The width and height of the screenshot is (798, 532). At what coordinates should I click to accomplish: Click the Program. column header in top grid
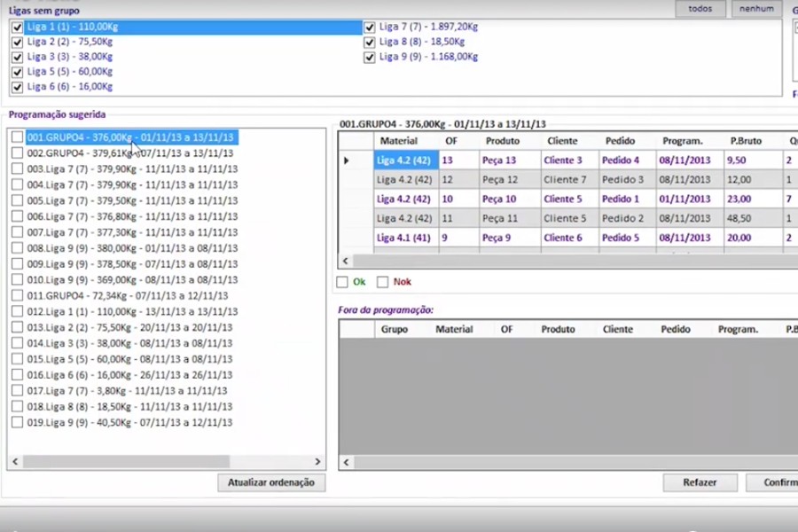click(x=683, y=141)
